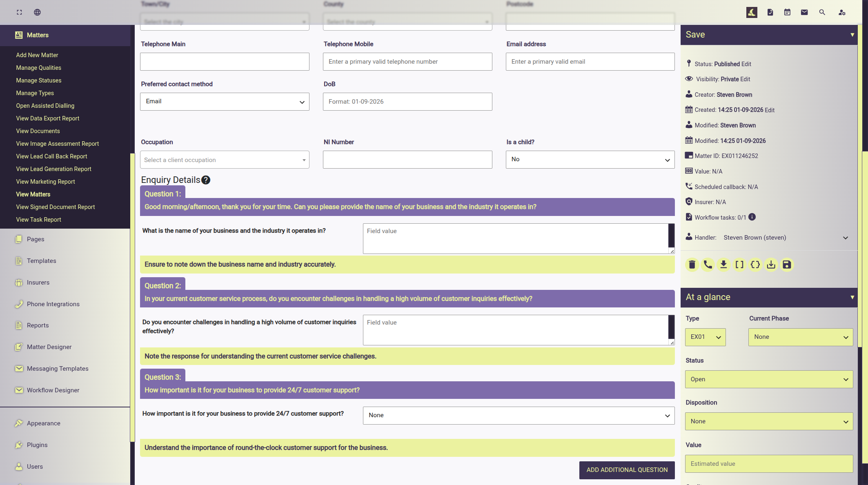
Task: Click the curly braces icon button
Action: click(755, 265)
